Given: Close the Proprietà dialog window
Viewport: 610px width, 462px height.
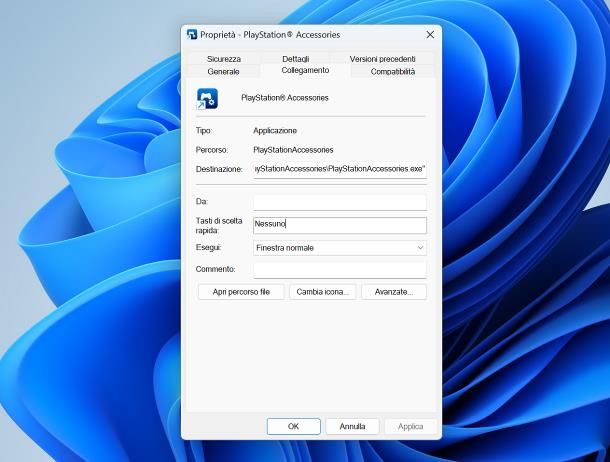Looking at the screenshot, I should (x=430, y=35).
